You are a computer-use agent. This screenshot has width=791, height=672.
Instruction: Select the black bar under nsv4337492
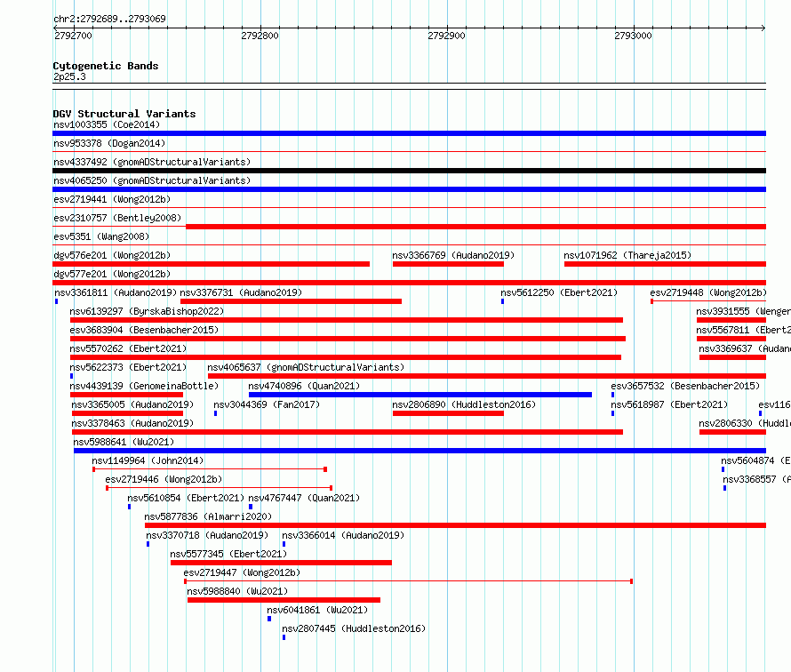click(409, 171)
